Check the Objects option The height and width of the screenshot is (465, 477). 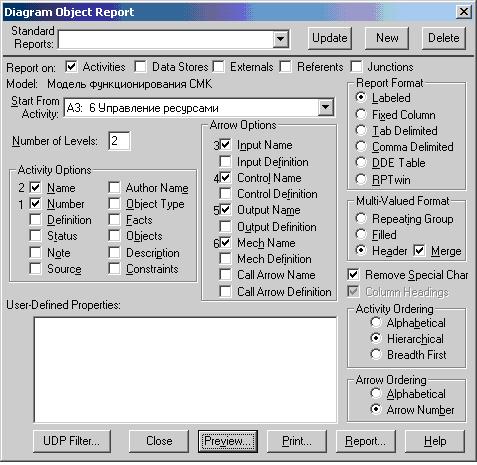click(x=114, y=236)
